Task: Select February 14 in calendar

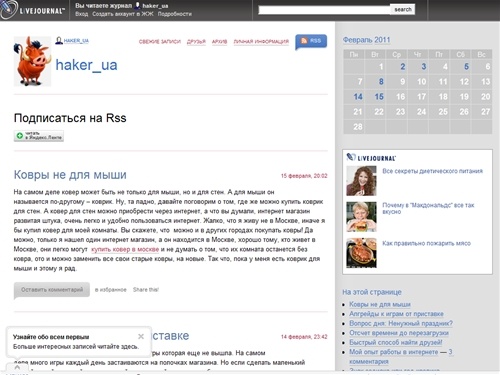Action: coord(358,97)
